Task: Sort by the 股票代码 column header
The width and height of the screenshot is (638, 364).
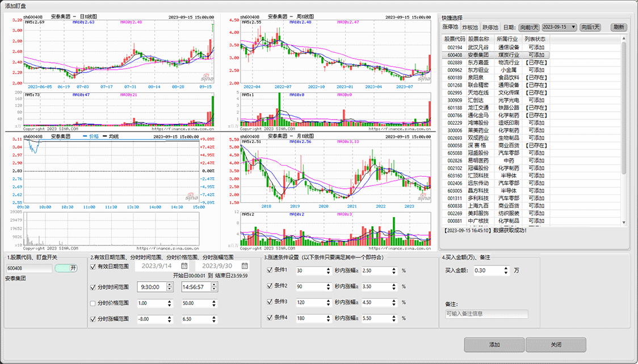Action: tap(454, 39)
